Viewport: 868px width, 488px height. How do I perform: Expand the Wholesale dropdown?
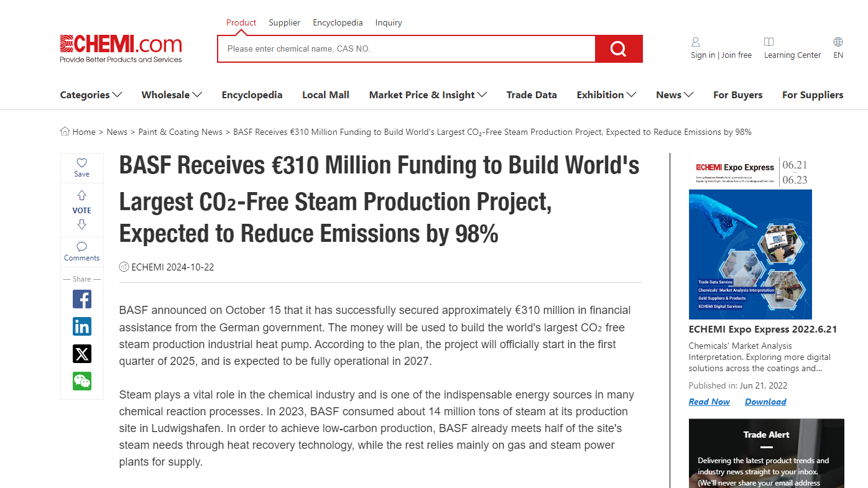[x=172, y=94]
